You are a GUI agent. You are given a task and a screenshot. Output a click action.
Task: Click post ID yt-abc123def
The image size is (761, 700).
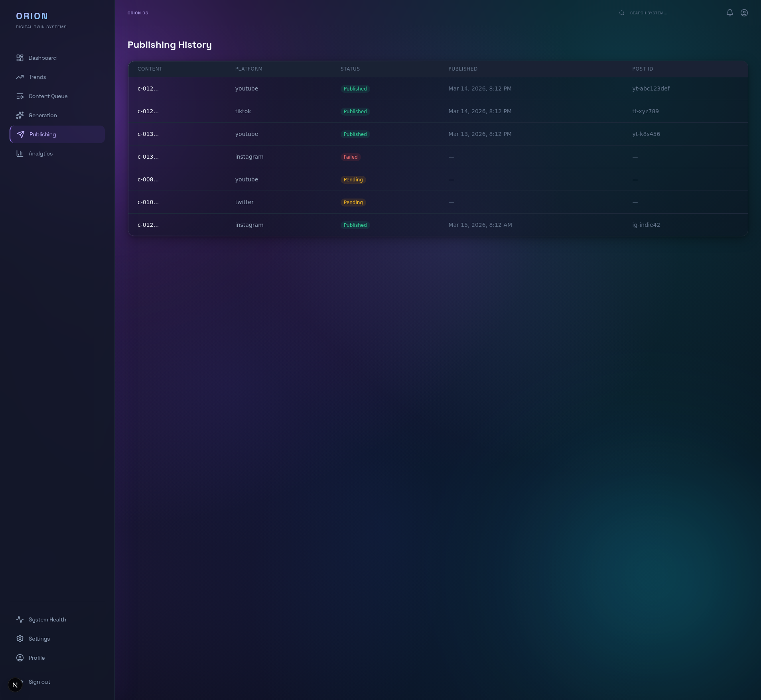tap(651, 88)
